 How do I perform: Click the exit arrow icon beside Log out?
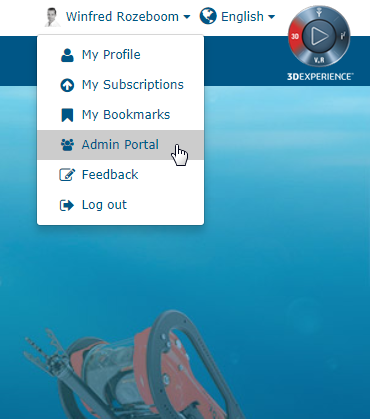67,205
